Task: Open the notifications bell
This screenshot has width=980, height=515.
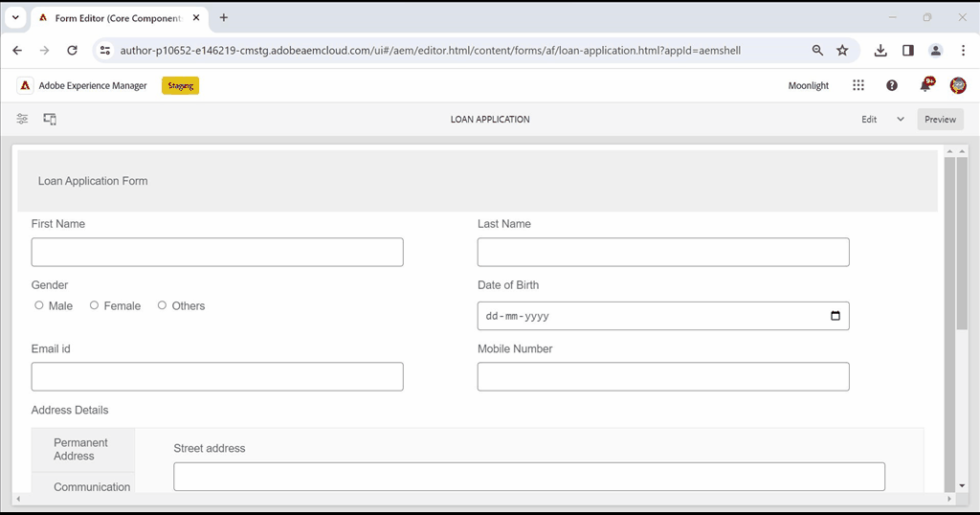Action: (x=925, y=85)
